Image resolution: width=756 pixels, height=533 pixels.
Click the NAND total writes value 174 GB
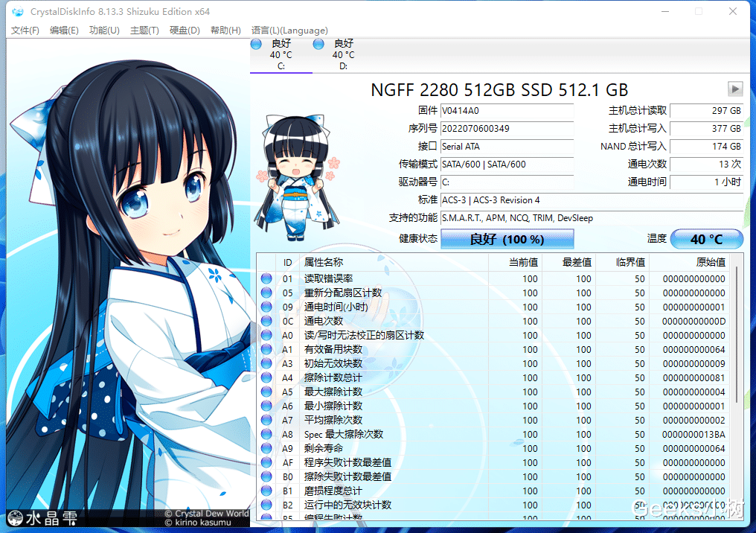[707, 147]
